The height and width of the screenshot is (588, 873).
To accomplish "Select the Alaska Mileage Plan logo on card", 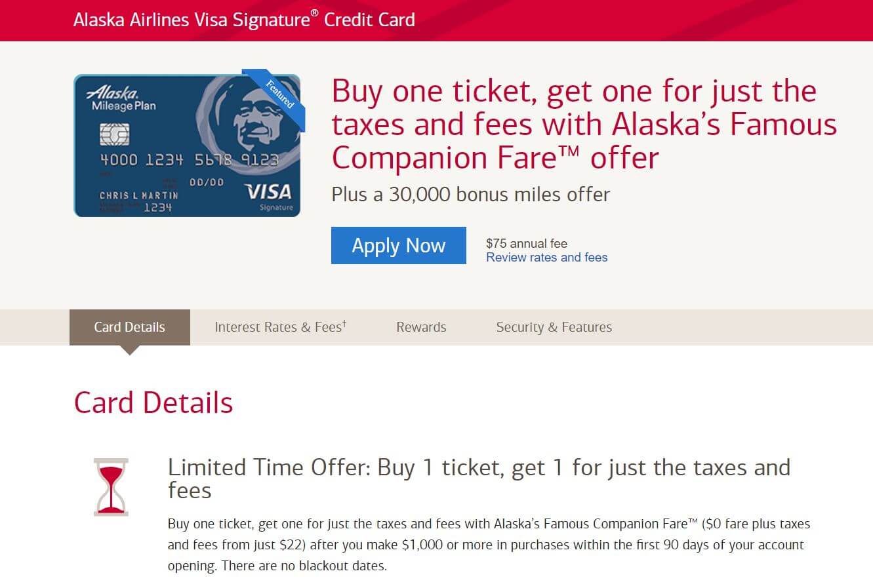I will click(x=123, y=98).
